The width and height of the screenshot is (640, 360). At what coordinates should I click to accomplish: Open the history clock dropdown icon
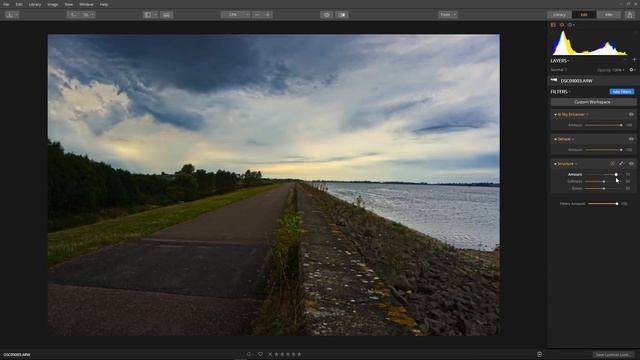coord(571,25)
